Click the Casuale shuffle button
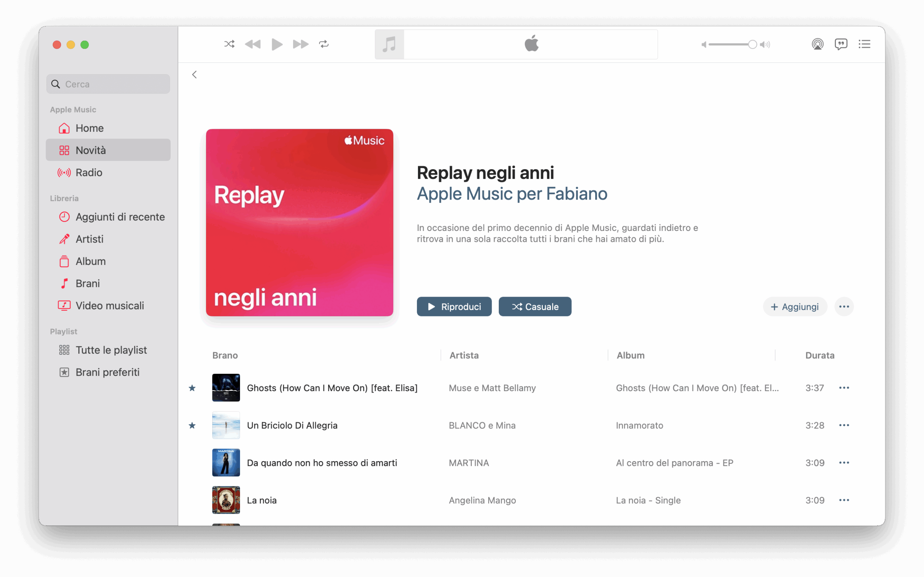 click(x=535, y=307)
